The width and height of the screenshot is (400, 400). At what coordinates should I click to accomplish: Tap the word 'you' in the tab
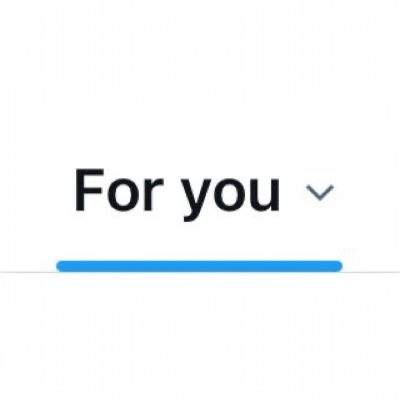(x=231, y=199)
